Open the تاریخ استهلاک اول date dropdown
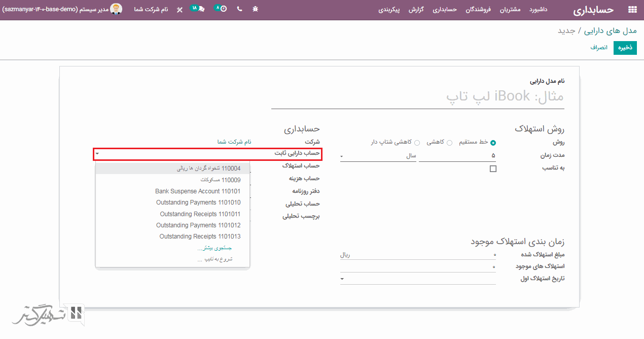The height and width of the screenshot is (339, 644). (x=342, y=279)
